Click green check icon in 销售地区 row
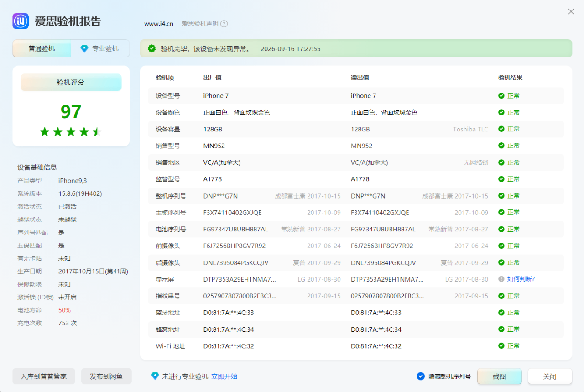Viewport: 584px width, 392px height. (501, 162)
